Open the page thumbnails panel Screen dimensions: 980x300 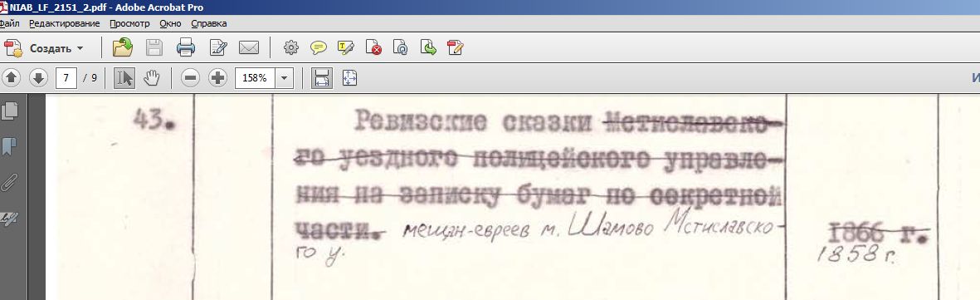click(10, 111)
